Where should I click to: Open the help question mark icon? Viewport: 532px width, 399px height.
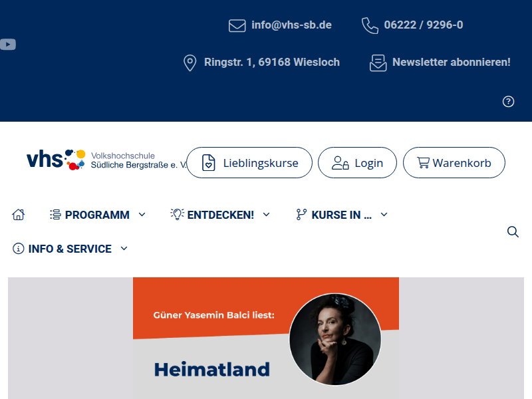pyautogui.click(x=508, y=102)
